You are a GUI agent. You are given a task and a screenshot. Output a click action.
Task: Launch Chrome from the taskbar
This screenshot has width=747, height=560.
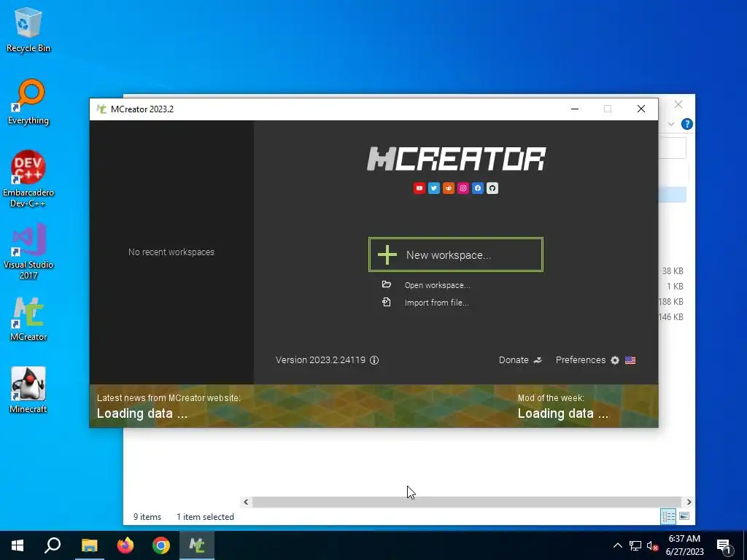pos(161,545)
